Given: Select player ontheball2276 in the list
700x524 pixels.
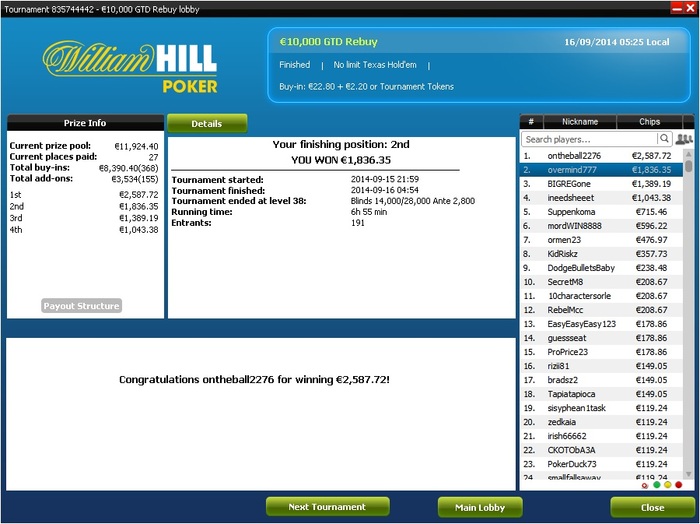Looking at the screenshot, I should (x=601, y=156).
